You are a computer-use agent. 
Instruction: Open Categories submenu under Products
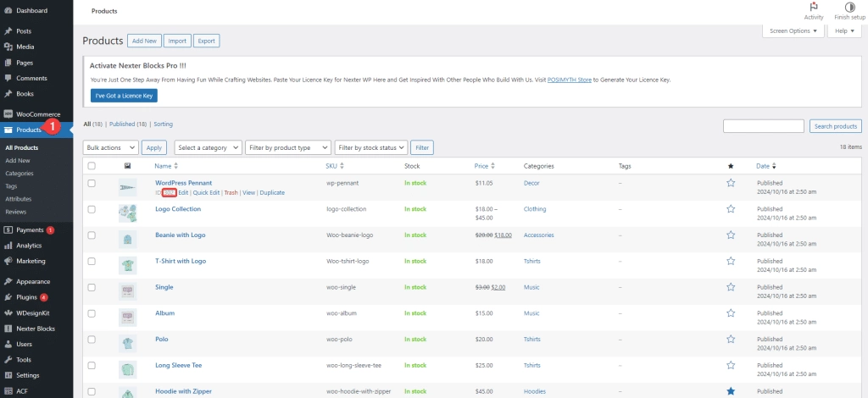[x=19, y=173]
